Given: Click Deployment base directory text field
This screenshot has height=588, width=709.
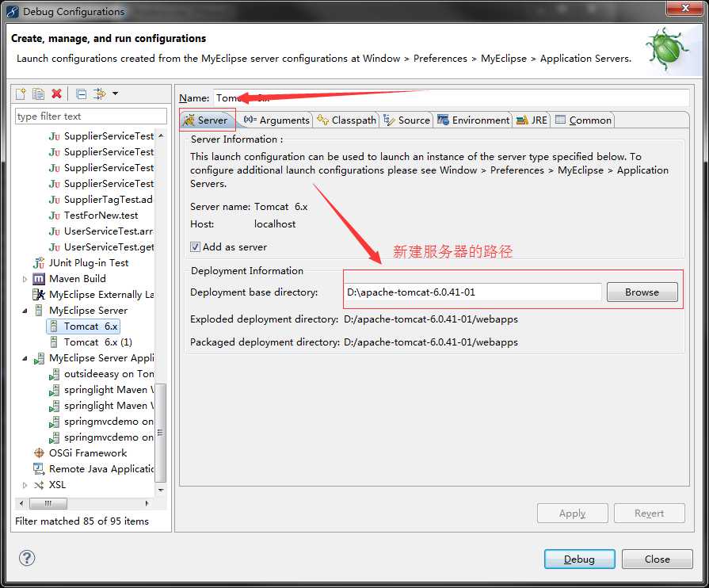Looking at the screenshot, I should point(473,292).
